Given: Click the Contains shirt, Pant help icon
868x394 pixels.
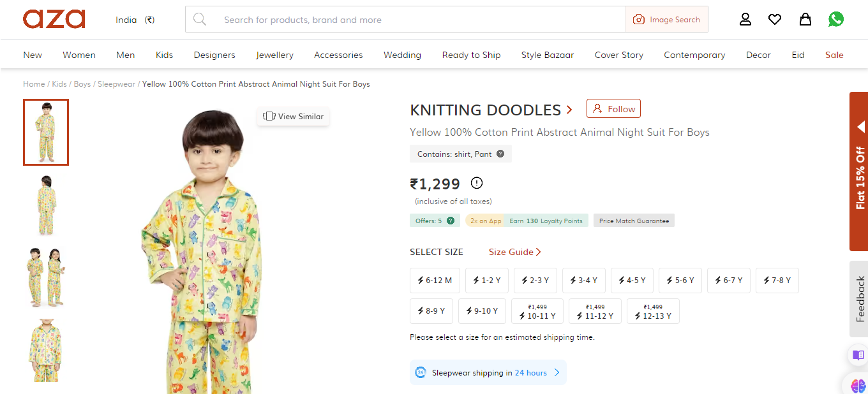Looking at the screenshot, I should click(x=500, y=154).
